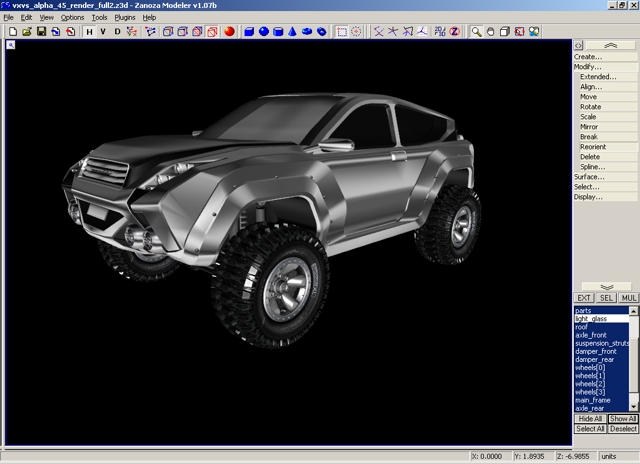Expand the Create... command group
The width and height of the screenshot is (640, 464).
click(x=588, y=57)
